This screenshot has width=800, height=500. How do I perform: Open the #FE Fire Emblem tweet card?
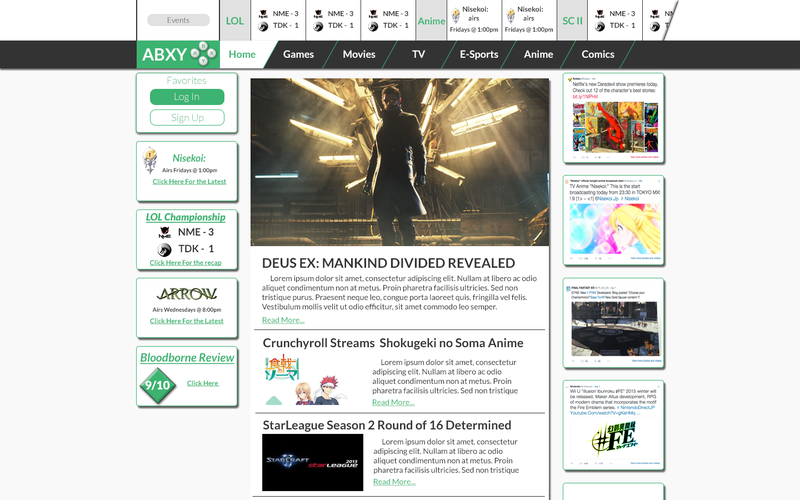613,426
